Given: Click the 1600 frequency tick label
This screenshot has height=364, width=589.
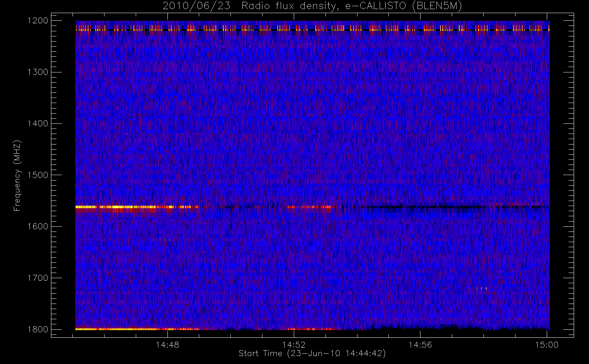Looking at the screenshot, I should coord(38,226).
